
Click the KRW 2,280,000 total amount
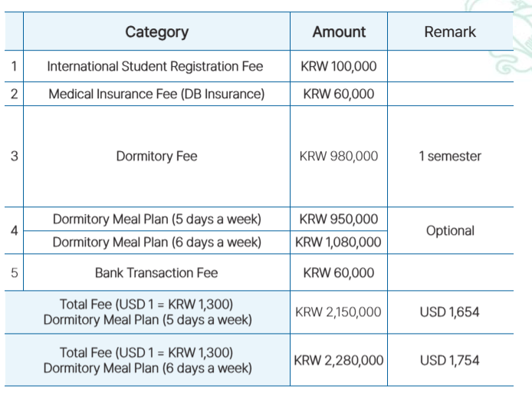pos(338,360)
